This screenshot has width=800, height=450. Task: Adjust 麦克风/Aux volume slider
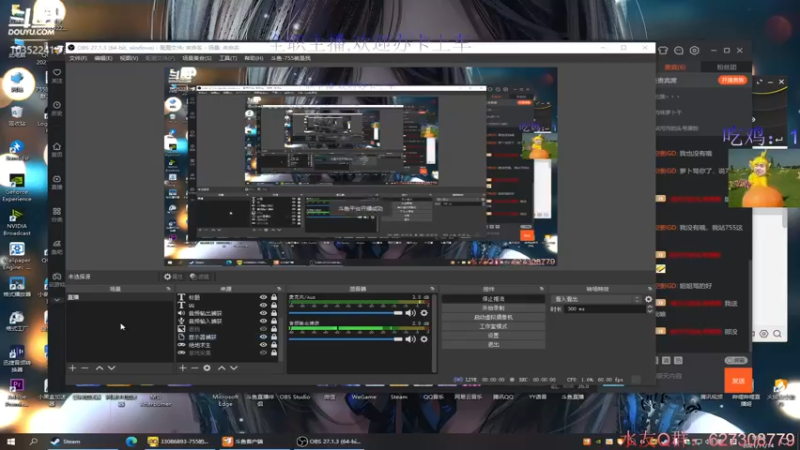345,313
